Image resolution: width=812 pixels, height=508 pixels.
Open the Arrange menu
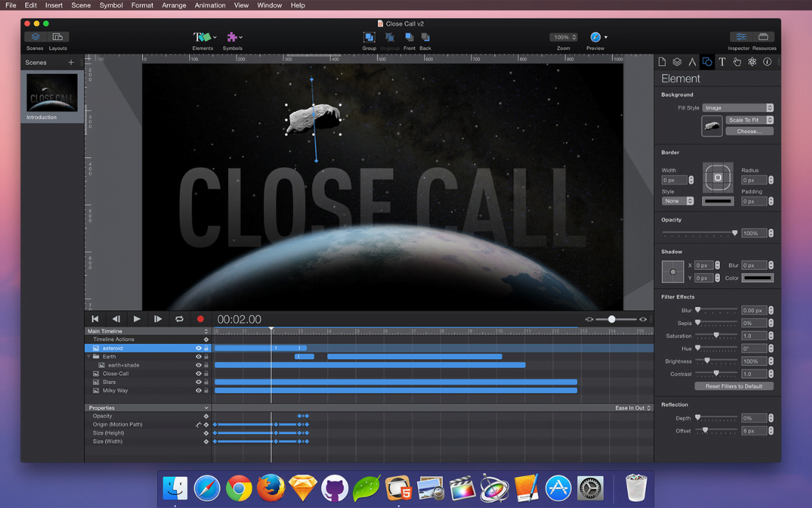tap(174, 5)
